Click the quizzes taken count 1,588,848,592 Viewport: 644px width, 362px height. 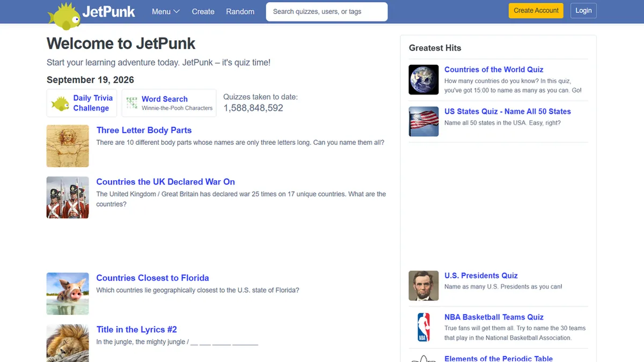[x=253, y=108]
